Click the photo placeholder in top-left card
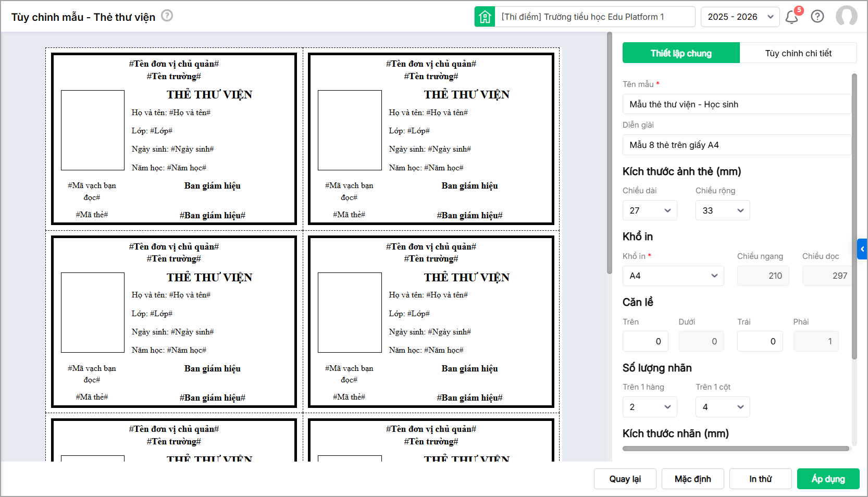868x497 pixels. [93, 130]
